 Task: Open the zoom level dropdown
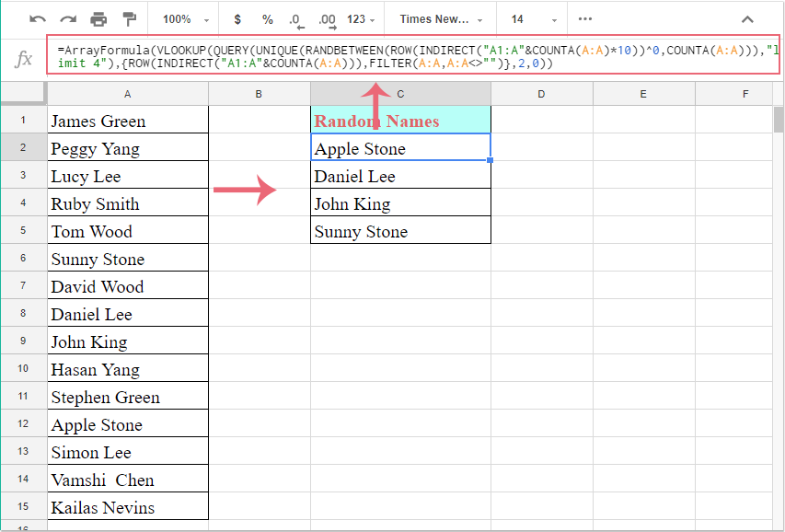pyautogui.click(x=182, y=18)
